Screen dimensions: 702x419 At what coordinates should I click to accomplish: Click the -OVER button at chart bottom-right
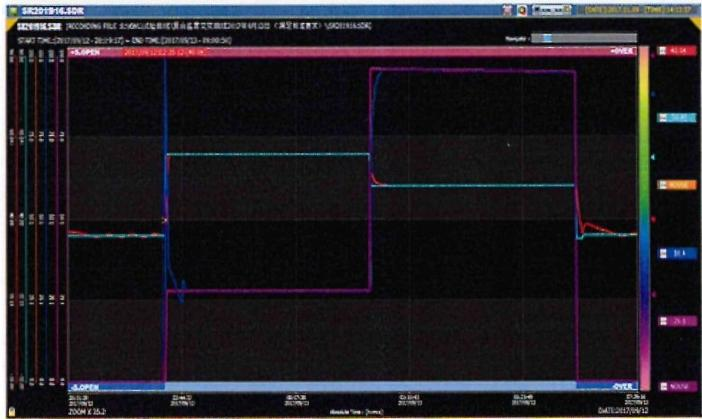[621, 384]
